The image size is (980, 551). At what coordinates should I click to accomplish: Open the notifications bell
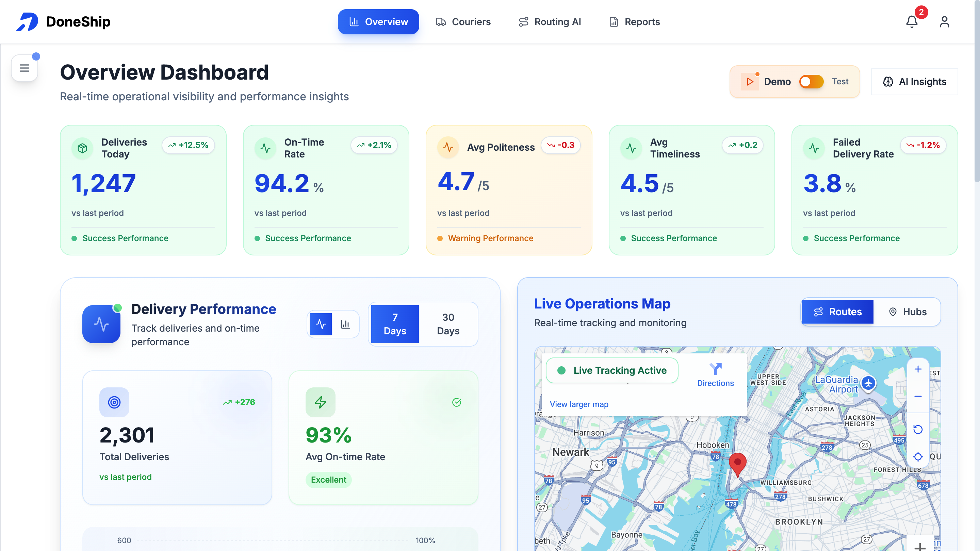tap(912, 22)
